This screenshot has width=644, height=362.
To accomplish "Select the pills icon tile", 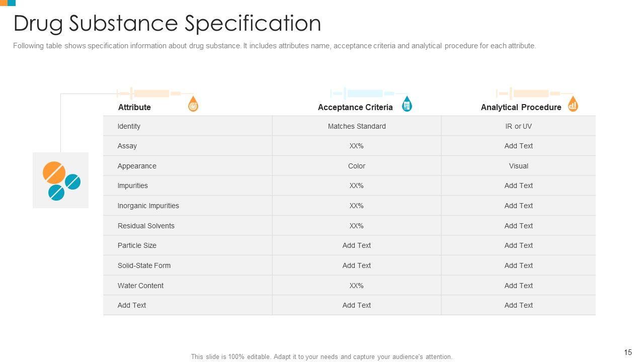I will pos(60,180).
